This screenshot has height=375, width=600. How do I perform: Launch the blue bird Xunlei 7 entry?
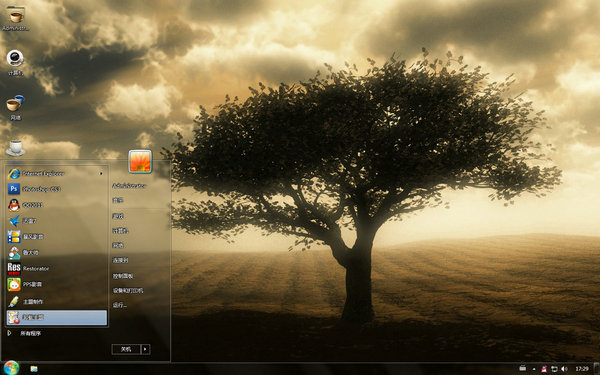pos(57,221)
